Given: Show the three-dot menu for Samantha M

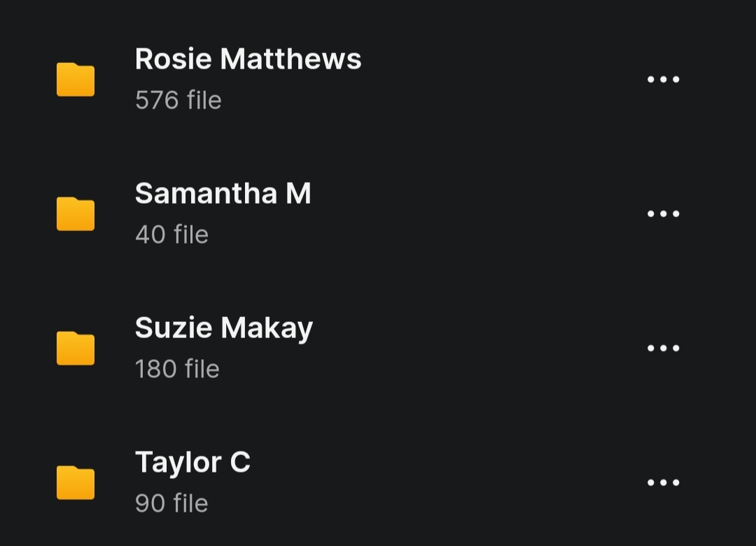Looking at the screenshot, I should [663, 213].
